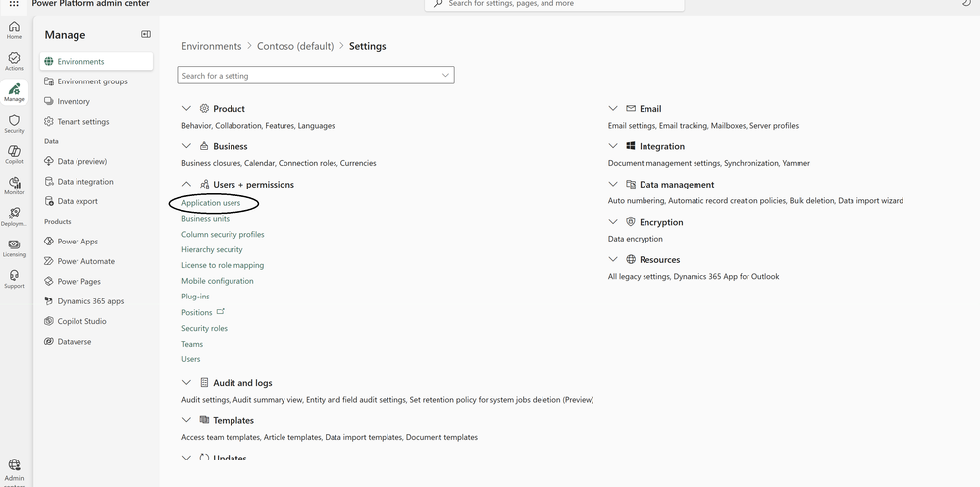
Task: Open Column security profiles link
Action: pyautogui.click(x=223, y=235)
